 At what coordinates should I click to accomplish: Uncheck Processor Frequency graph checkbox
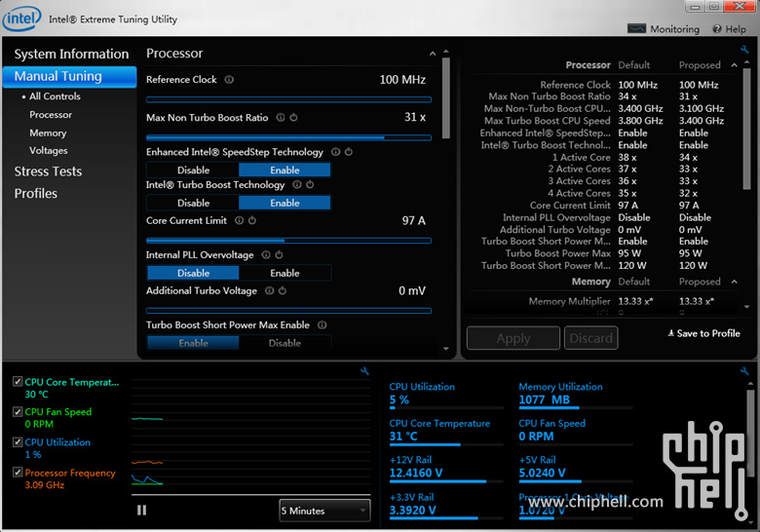pyautogui.click(x=18, y=472)
